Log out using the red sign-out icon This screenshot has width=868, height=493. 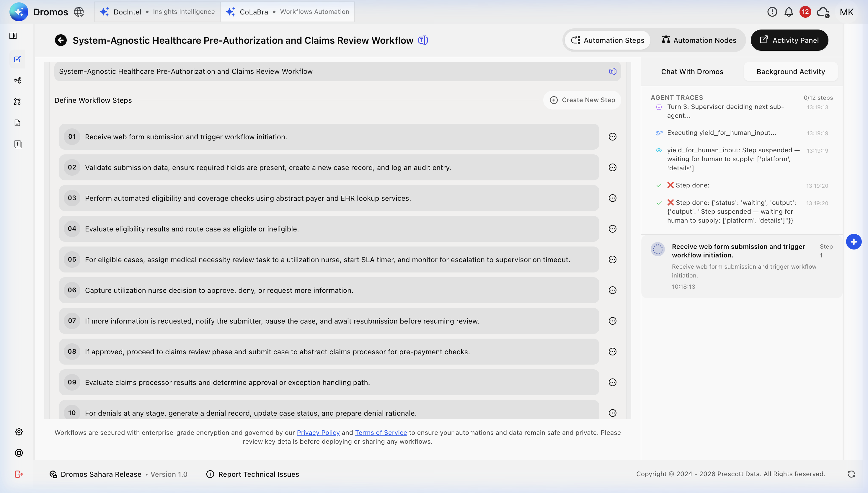point(19,474)
